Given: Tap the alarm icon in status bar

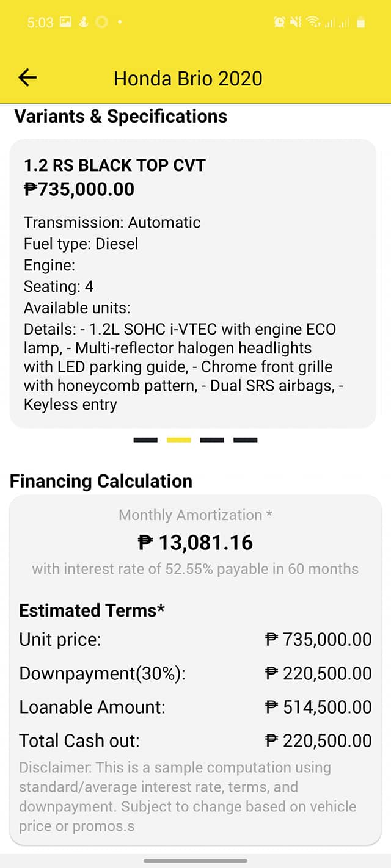Looking at the screenshot, I should tap(280, 23).
